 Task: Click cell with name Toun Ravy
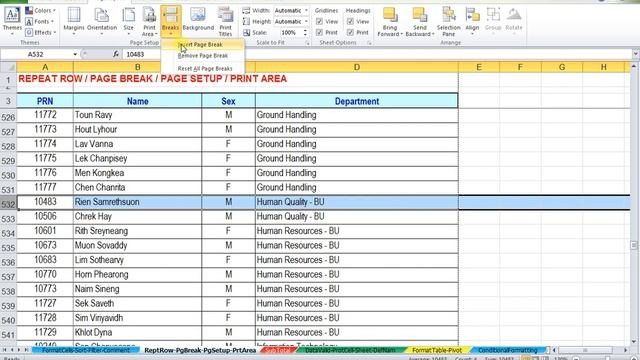point(138,115)
